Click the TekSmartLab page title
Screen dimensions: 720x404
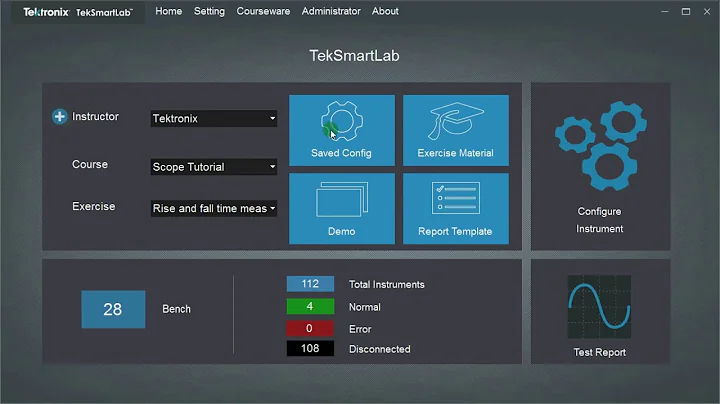click(354, 56)
